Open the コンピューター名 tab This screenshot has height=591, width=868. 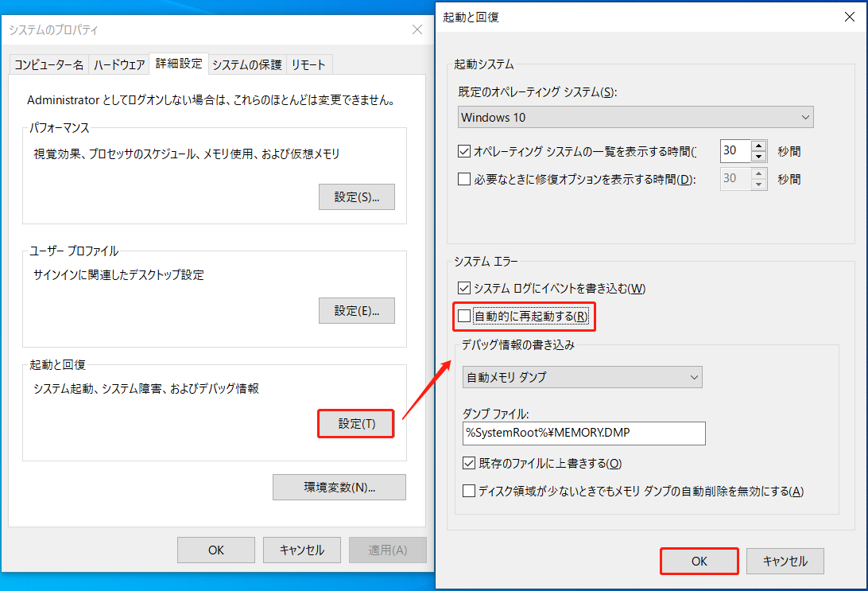point(48,64)
